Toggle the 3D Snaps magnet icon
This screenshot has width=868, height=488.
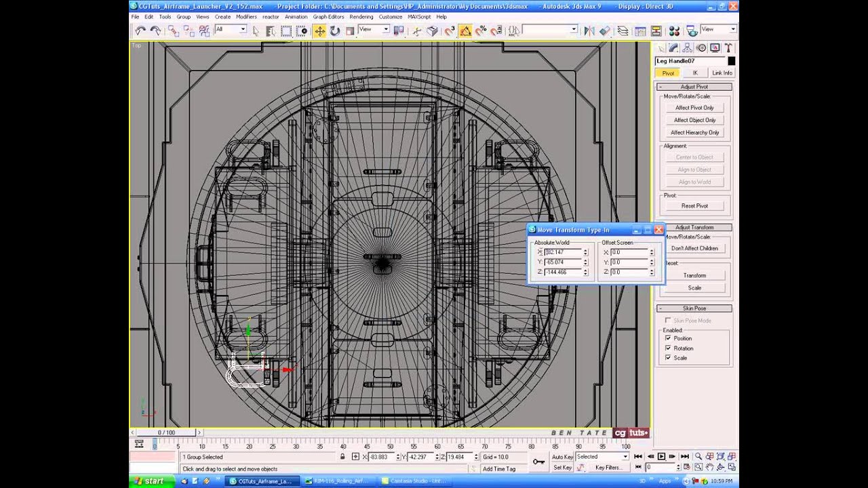[x=450, y=30]
